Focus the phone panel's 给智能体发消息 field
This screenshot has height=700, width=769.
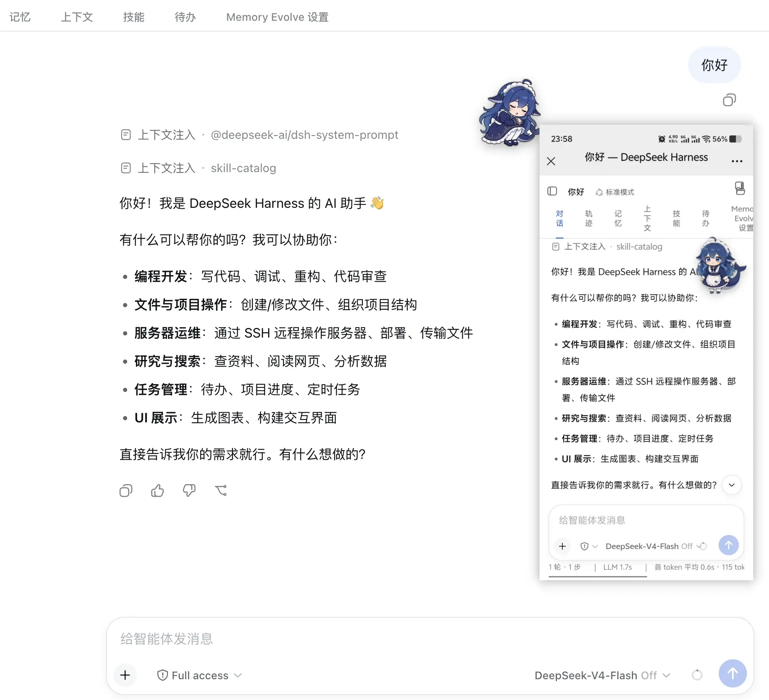click(646, 520)
